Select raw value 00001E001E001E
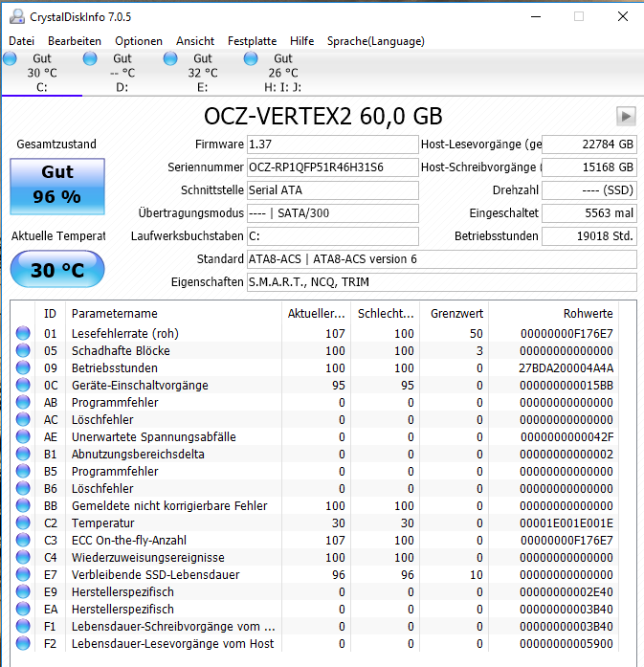 (x=566, y=522)
